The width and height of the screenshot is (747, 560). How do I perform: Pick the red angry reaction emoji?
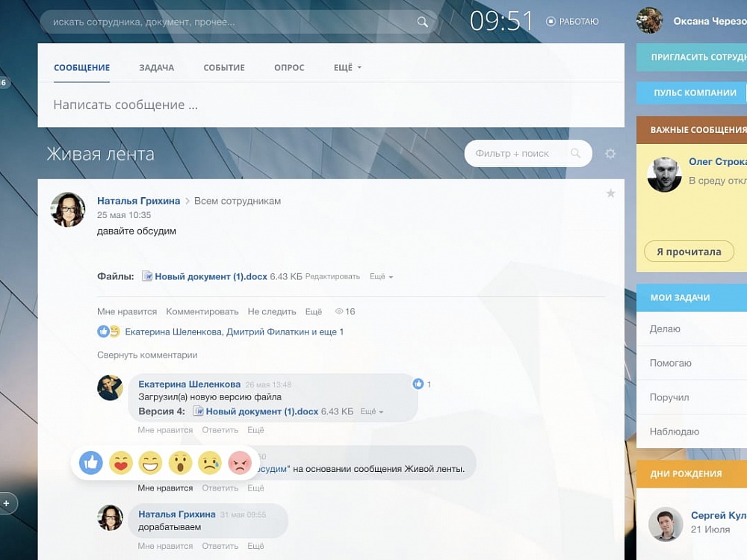pyautogui.click(x=240, y=462)
